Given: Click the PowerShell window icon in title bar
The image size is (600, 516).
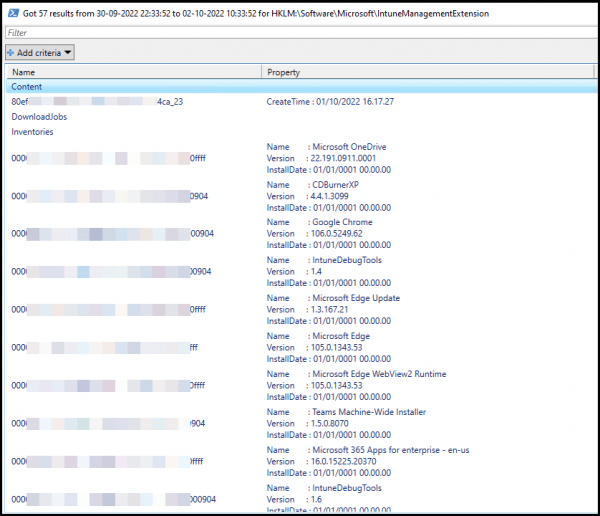Looking at the screenshot, I should coord(11,11).
